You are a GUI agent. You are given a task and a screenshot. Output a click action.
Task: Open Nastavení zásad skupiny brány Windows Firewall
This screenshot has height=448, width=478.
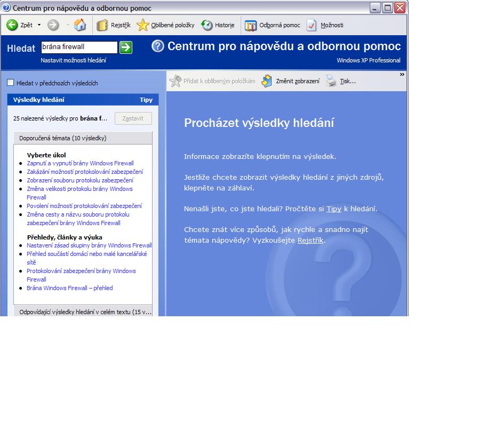tap(89, 245)
